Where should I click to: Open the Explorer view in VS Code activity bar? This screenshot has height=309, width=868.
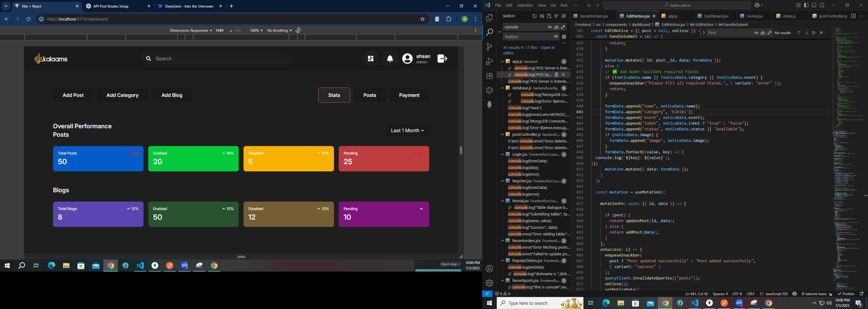(489, 18)
